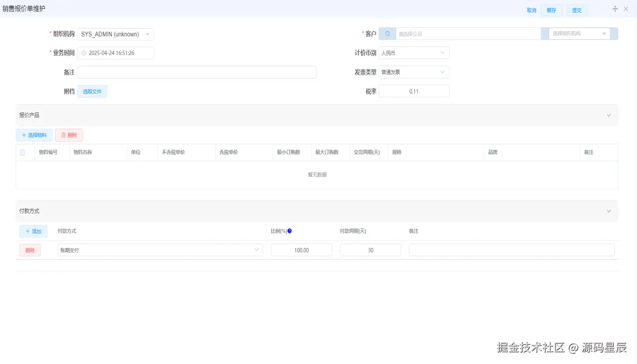Click the plus icon on 添加 button

[27, 231]
